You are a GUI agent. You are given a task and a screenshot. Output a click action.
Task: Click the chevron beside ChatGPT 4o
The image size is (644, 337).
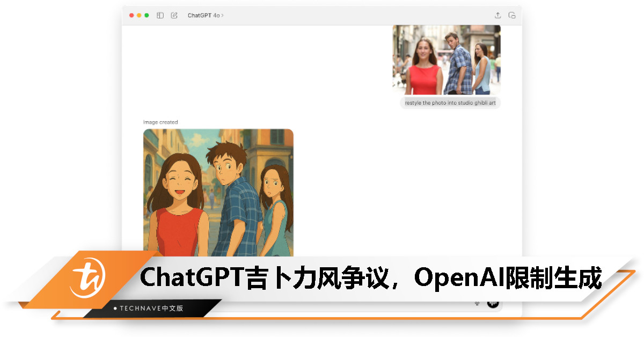click(x=223, y=16)
